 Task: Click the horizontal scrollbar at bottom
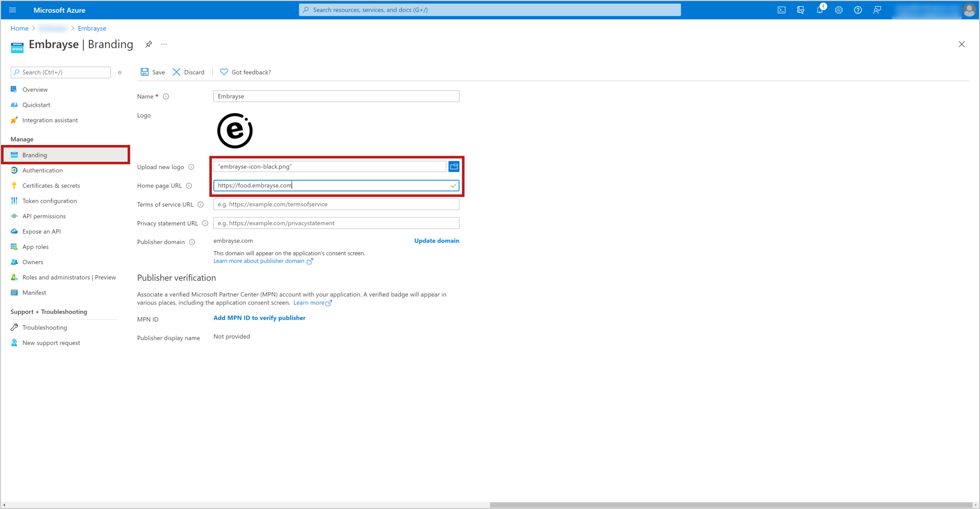(730, 505)
